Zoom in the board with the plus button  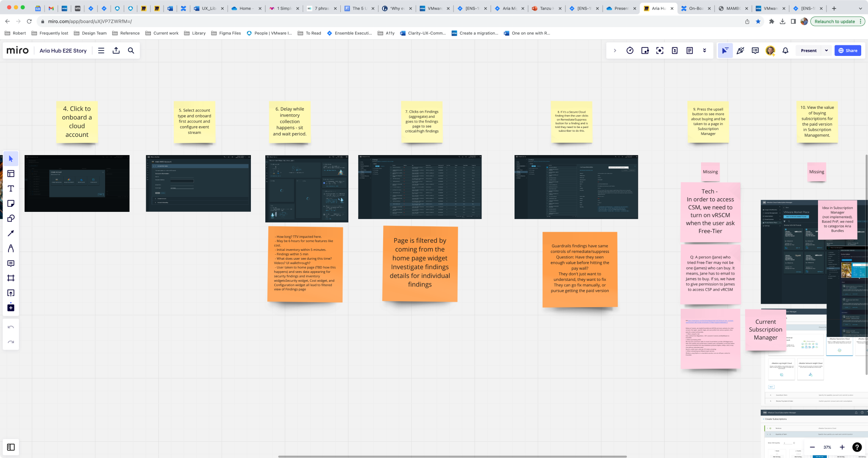pyautogui.click(x=842, y=447)
